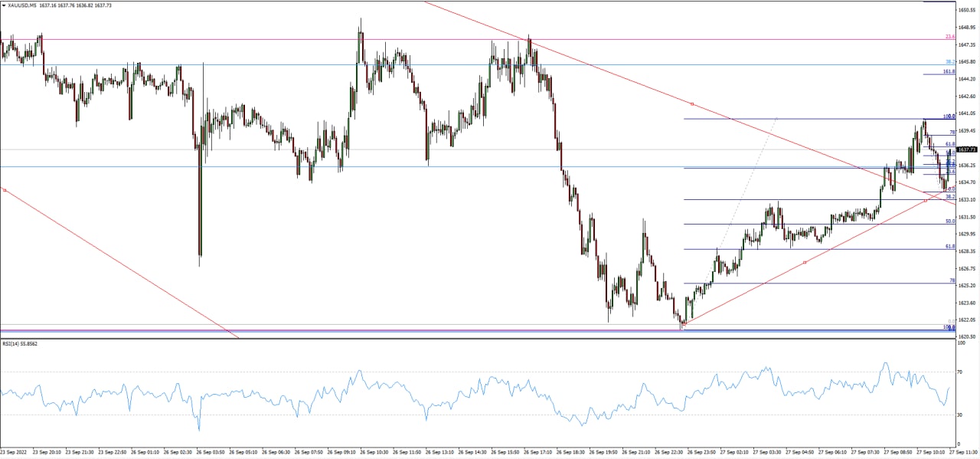Click the 1650.55 value on the price scale
Image resolution: width=980 pixels, height=459 pixels.
pyautogui.click(x=966, y=10)
